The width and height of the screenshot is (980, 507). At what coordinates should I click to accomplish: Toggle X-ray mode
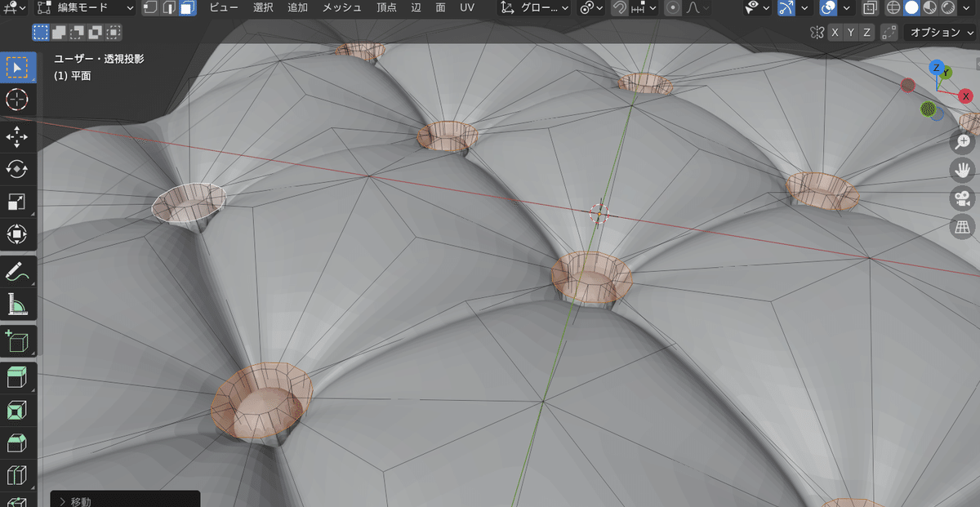871,8
